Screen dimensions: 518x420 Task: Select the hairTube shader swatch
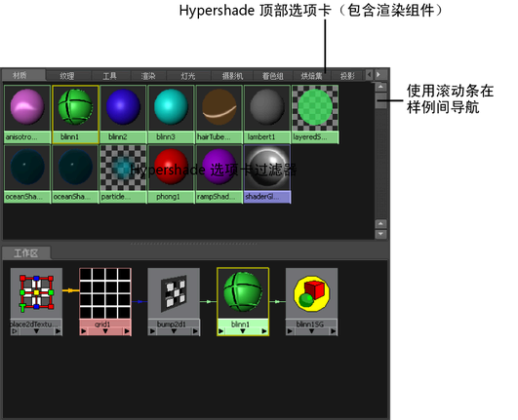(219, 108)
